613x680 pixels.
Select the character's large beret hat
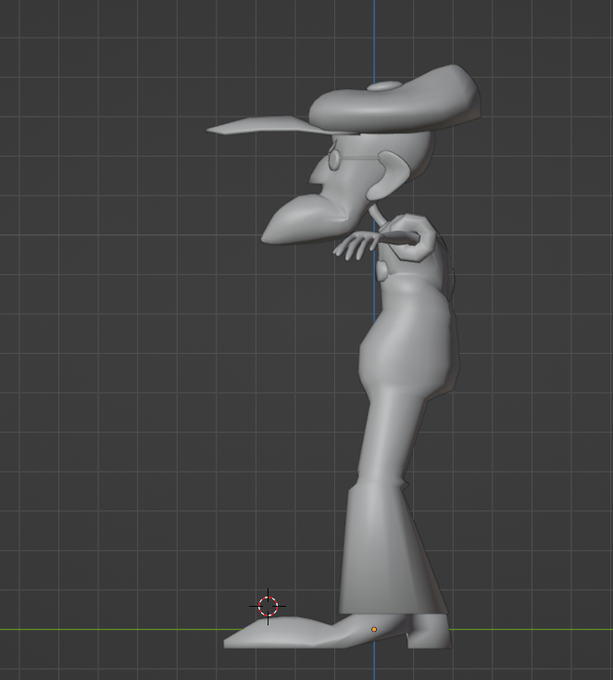[395, 99]
